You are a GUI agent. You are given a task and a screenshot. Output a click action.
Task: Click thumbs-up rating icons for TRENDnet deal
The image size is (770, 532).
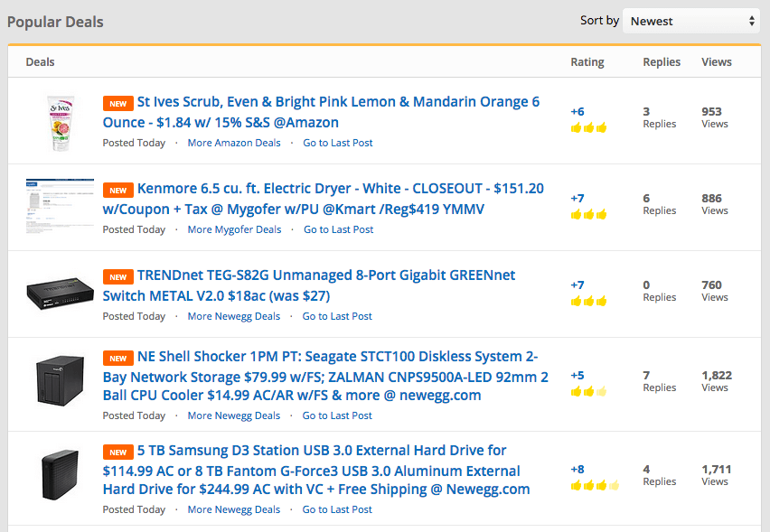point(588,302)
